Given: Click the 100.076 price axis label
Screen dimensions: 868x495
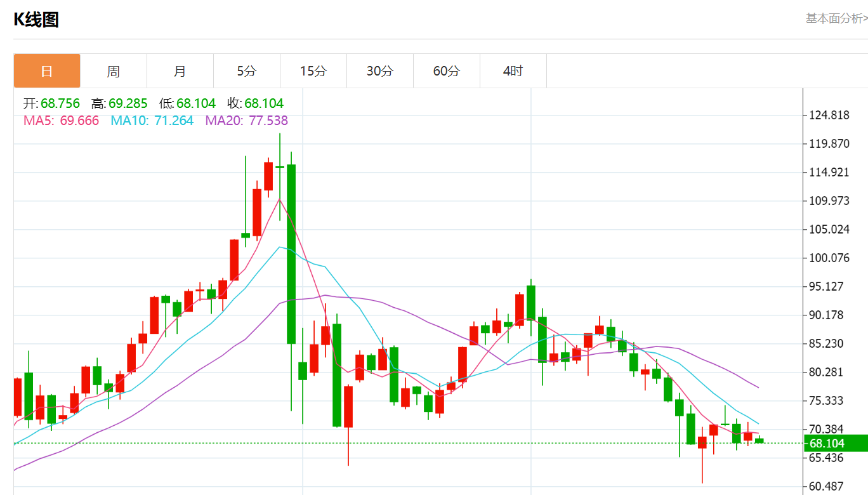Looking at the screenshot, I should (x=829, y=258).
